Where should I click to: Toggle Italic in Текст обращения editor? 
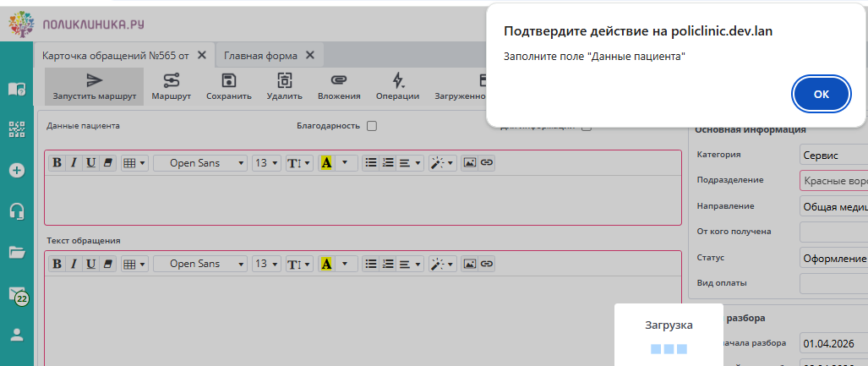click(x=74, y=264)
